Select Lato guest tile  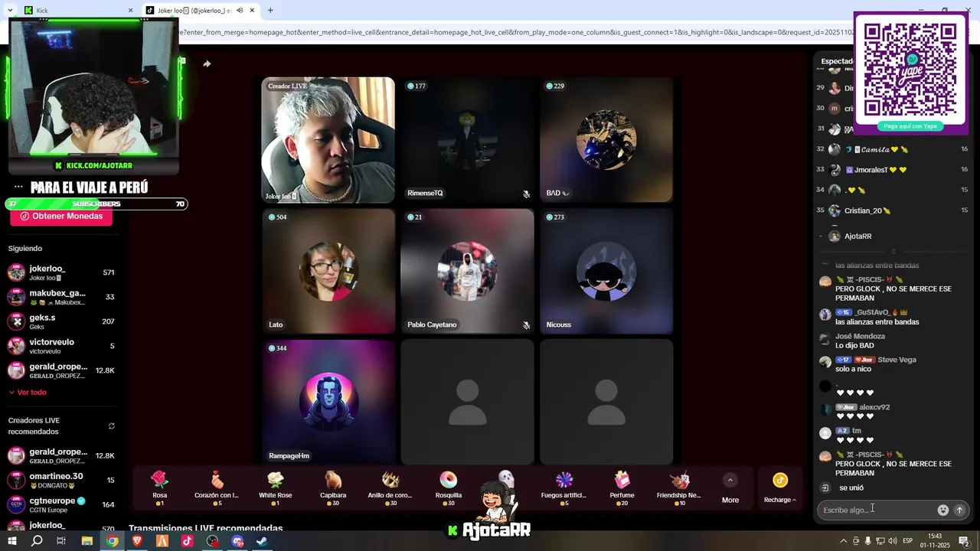click(x=328, y=271)
